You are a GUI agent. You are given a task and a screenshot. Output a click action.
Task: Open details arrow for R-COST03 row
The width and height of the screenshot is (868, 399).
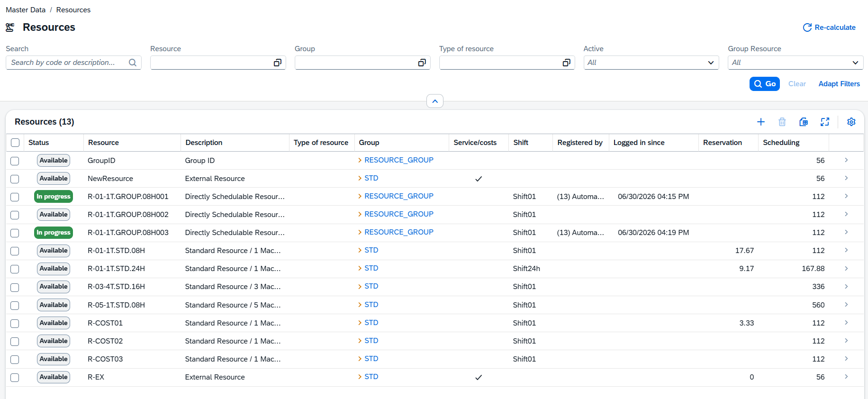pyautogui.click(x=846, y=359)
